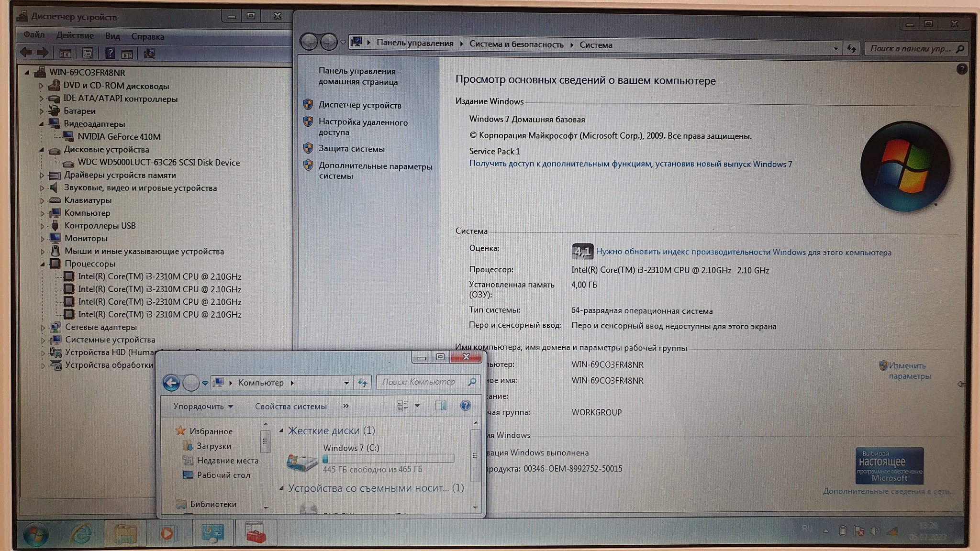Expand the Контроллеры USB tree node
This screenshot has height=551, width=980.
pyautogui.click(x=43, y=226)
